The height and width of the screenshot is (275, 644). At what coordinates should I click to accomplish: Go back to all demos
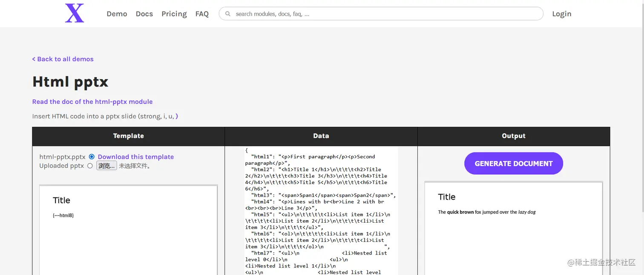[63, 59]
